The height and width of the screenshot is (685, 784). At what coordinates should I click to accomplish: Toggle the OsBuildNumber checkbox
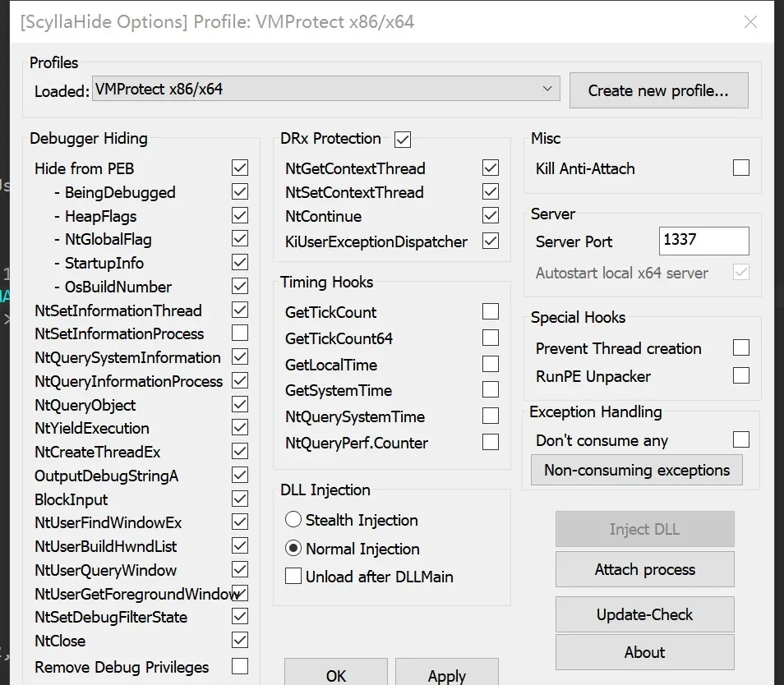240,287
